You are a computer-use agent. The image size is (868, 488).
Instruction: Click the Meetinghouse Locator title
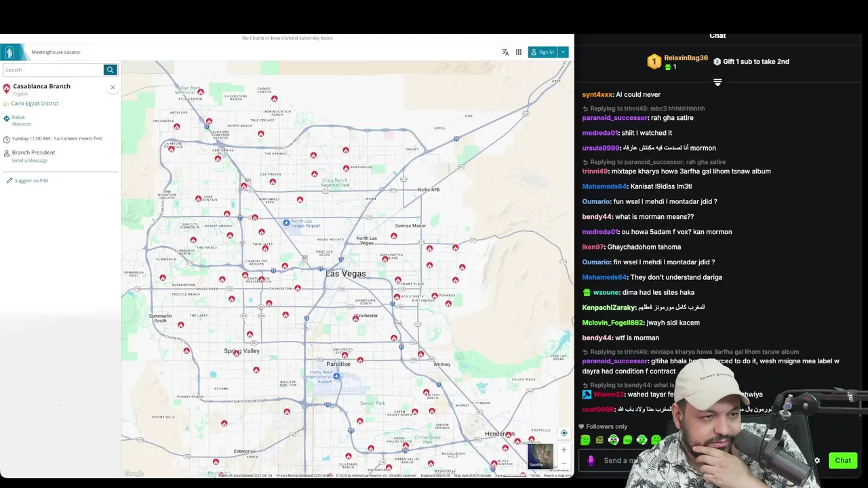click(56, 52)
